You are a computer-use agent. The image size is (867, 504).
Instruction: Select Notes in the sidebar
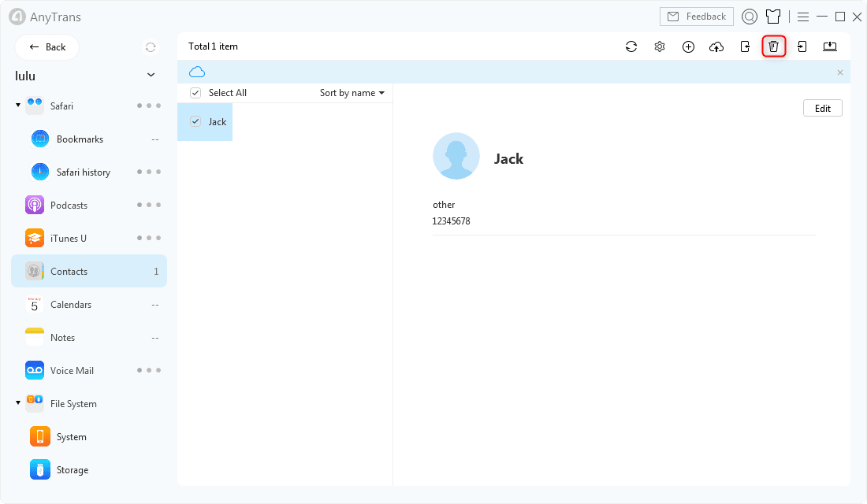coord(63,338)
